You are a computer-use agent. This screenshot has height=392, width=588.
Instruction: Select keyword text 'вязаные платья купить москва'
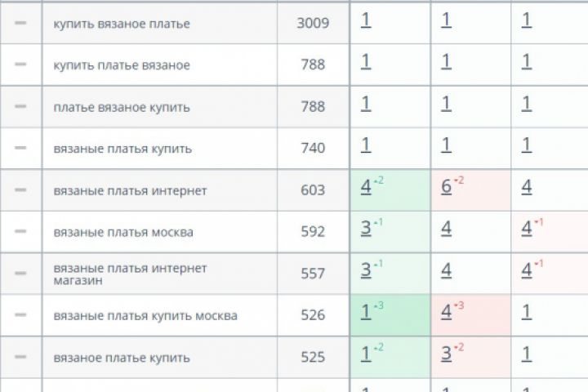(145, 316)
